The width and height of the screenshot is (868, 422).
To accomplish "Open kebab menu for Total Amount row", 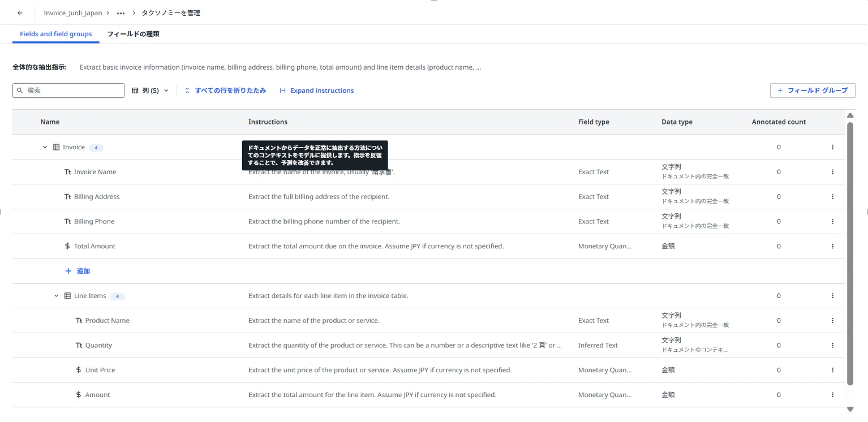I will tap(832, 246).
